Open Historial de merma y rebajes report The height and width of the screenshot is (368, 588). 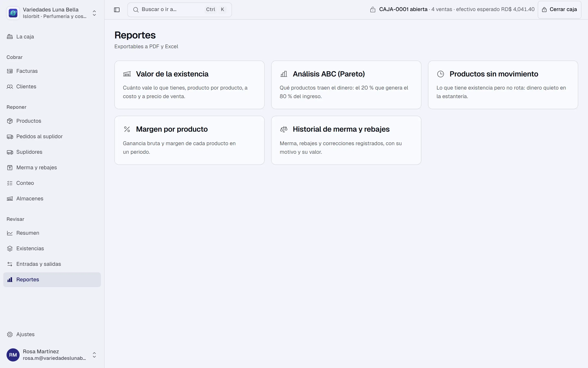pyautogui.click(x=346, y=140)
